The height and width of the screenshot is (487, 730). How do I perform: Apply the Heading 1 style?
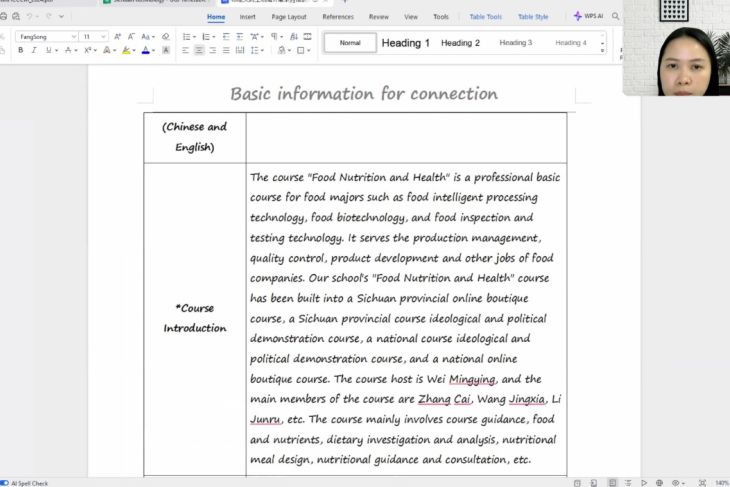406,43
